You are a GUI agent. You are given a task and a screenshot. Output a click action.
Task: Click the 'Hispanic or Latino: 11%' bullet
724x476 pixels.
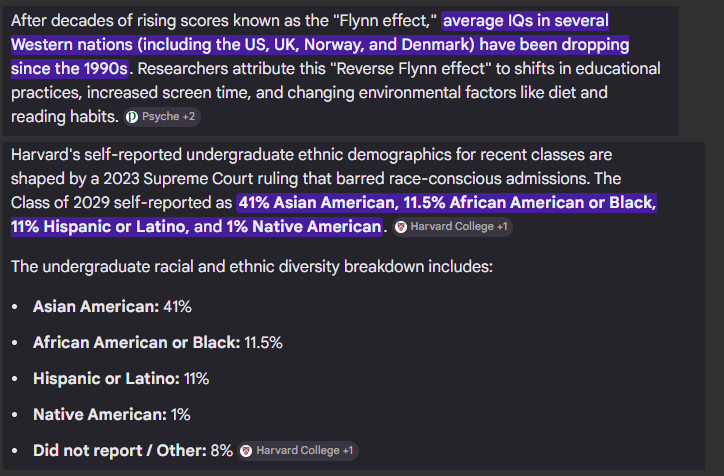click(121, 379)
